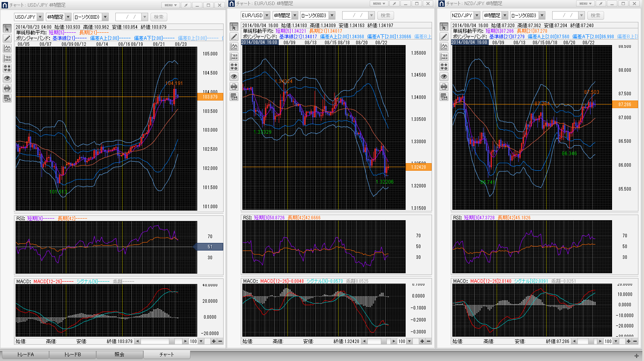Open technical indicator settings in USD/JPY chart
This screenshot has width=644, height=361.
[7, 48]
